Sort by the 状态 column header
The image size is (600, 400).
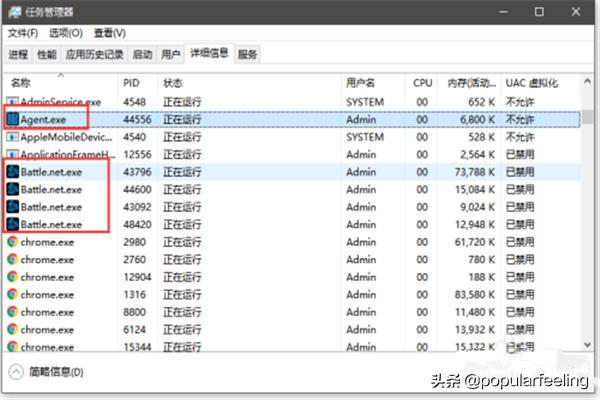point(249,83)
